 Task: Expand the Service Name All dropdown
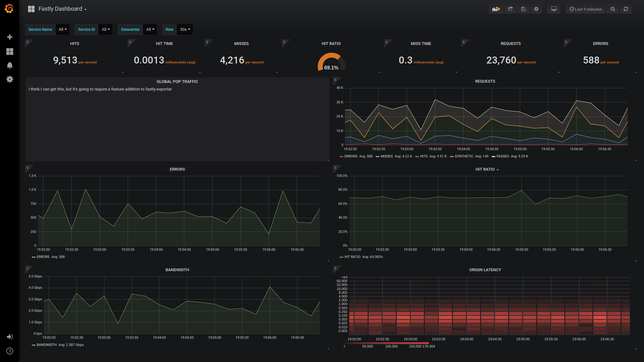coord(63,30)
